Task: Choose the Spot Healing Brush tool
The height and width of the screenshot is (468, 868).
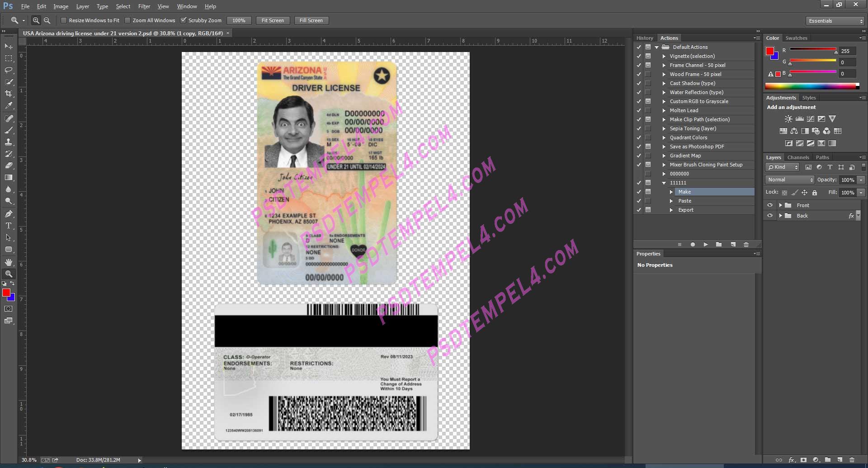Action: (x=9, y=118)
